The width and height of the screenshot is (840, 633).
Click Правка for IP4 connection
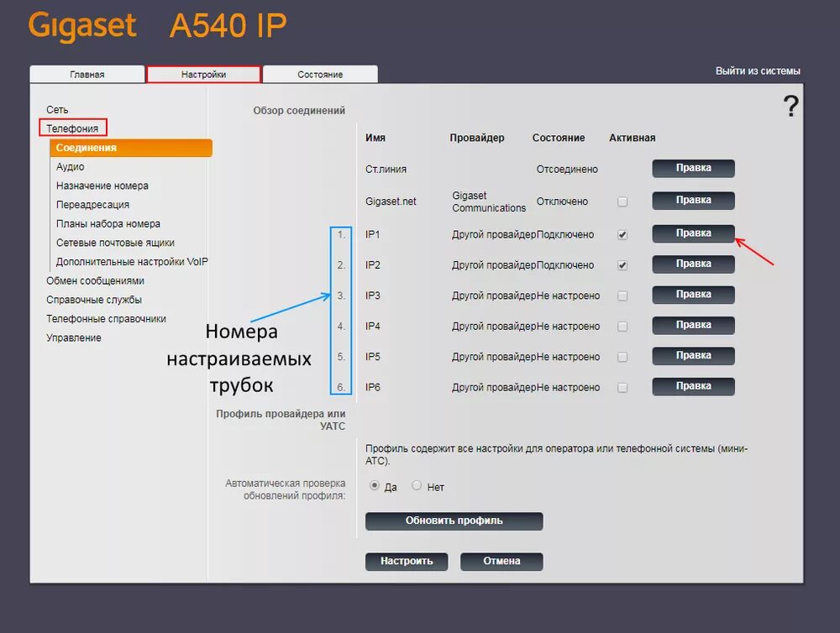pyautogui.click(x=693, y=325)
